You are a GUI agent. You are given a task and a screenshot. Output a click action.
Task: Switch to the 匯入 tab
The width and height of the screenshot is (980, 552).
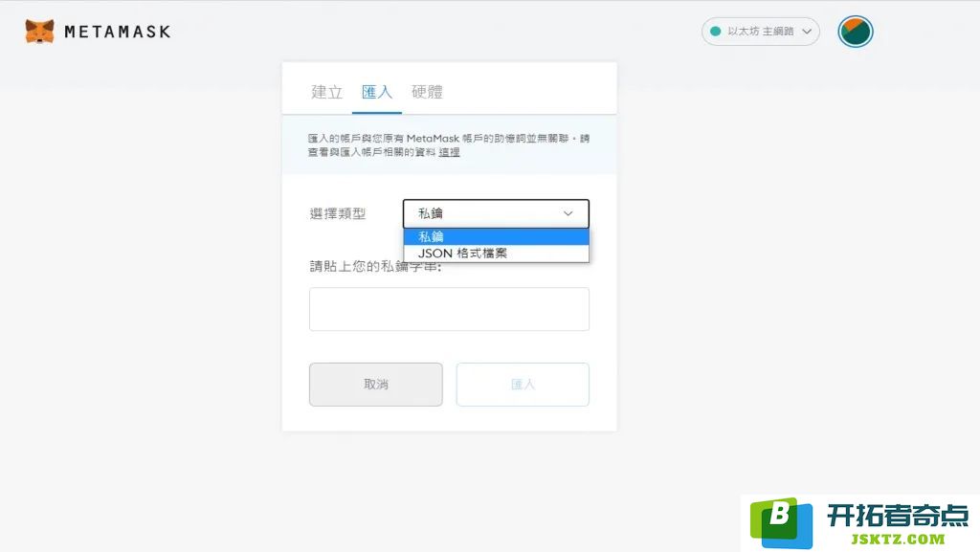[377, 93]
